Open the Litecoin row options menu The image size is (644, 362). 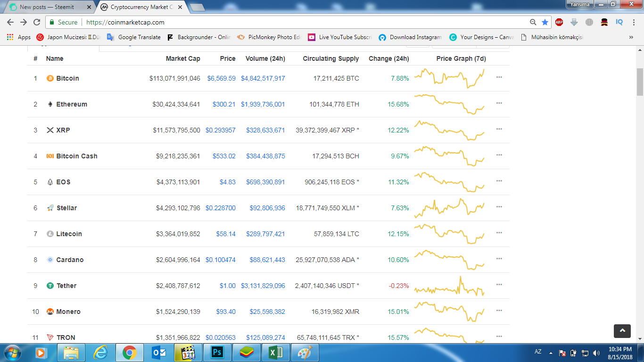click(499, 233)
